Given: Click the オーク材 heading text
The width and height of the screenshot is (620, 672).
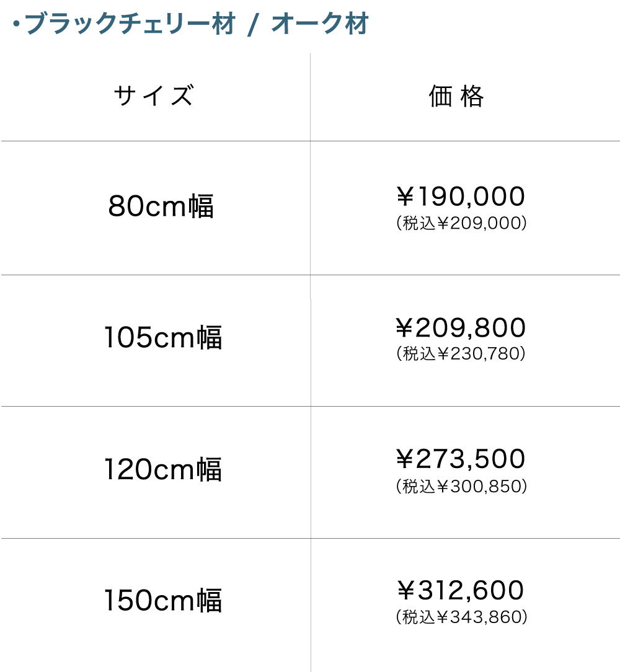Looking at the screenshot, I should click(320, 25).
